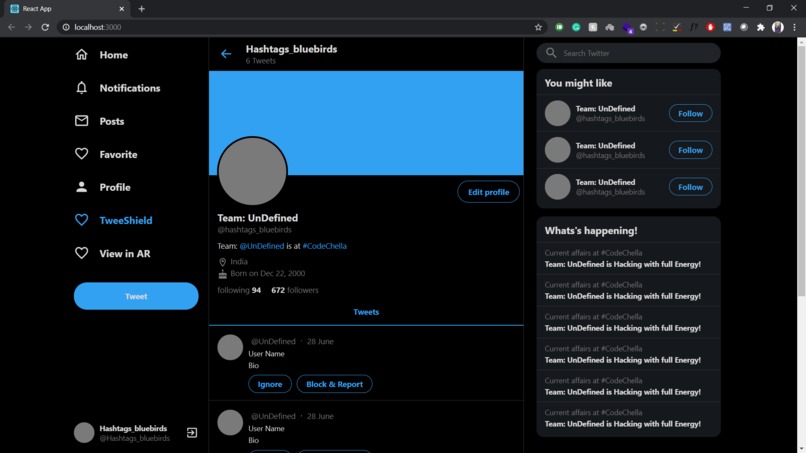This screenshot has width=806, height=453.
Task: Click the site info icon in address bar
Action: point(66,27)
